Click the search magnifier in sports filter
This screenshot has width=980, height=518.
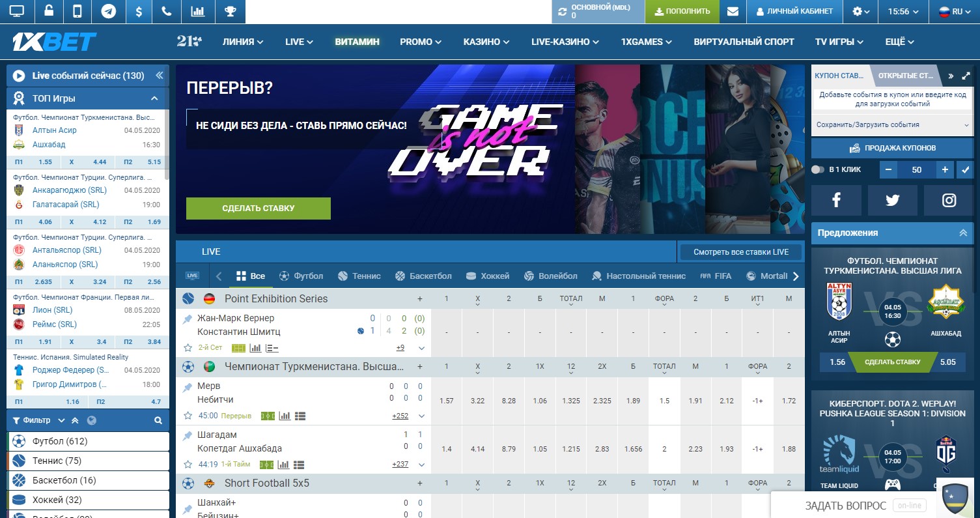coord(158,421)
